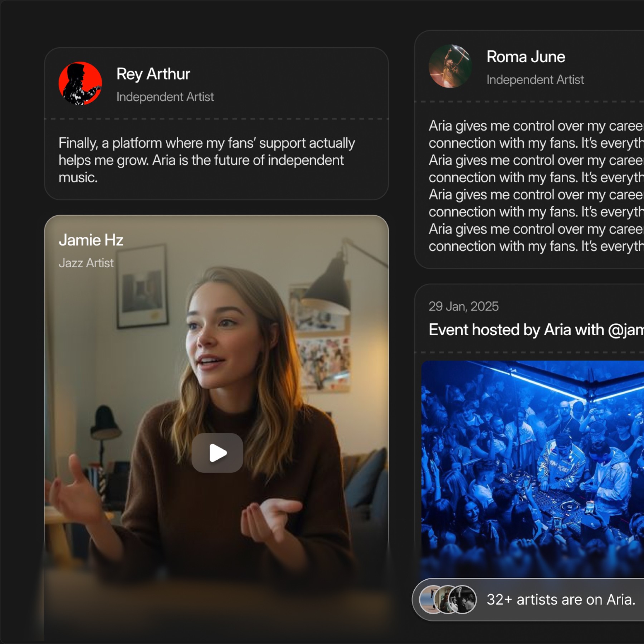644x644 pixels.
Task: Select the name Roma June
Action: (526, 57)
